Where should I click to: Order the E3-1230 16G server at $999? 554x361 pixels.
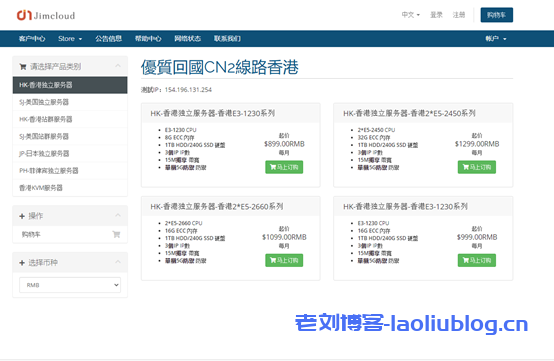[x=477, y=260]
